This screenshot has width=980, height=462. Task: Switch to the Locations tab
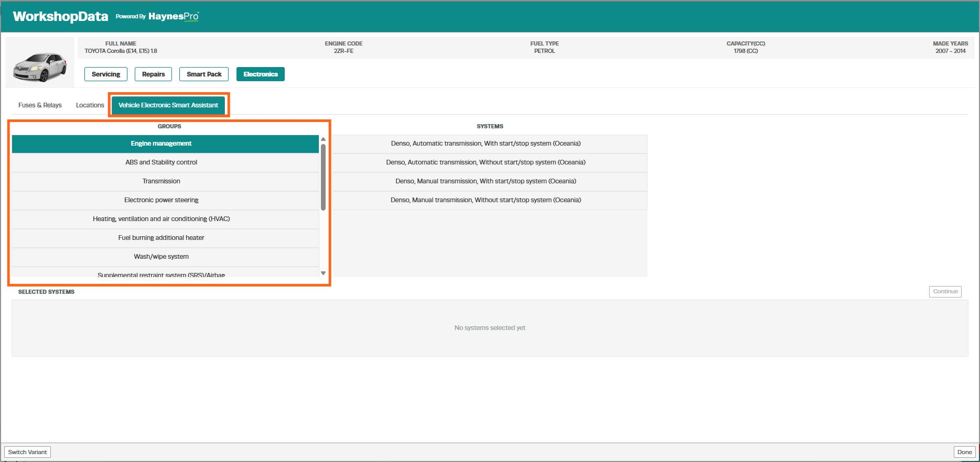coord(90,105)
